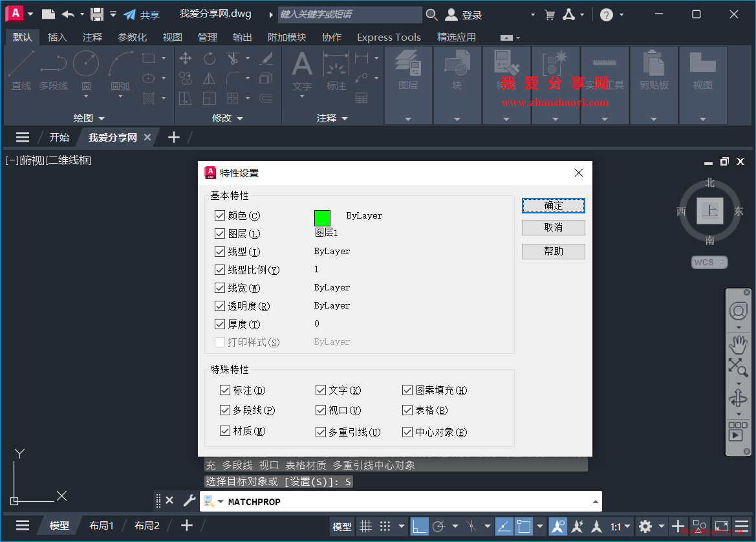This screenshot has height=542, width=756.
Task: Click the 帮助 button
Action: click(x=553, y=251)
